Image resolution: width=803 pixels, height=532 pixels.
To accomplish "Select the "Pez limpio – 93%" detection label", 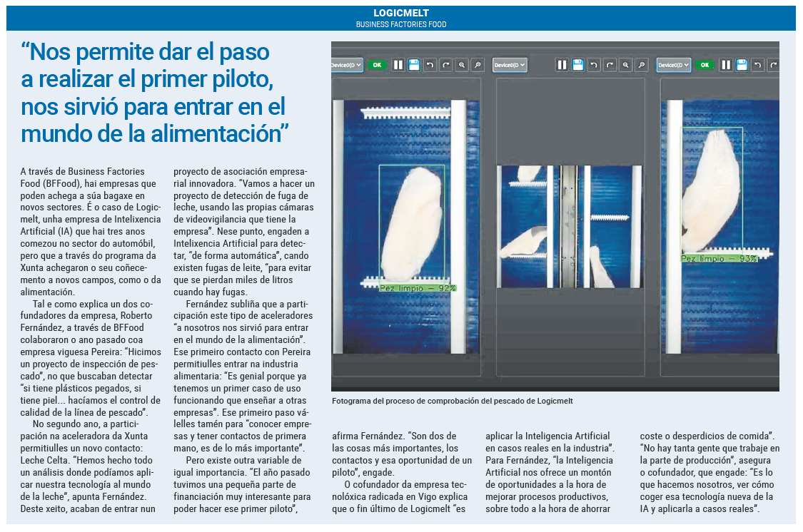I will click(x=719, y=259).
